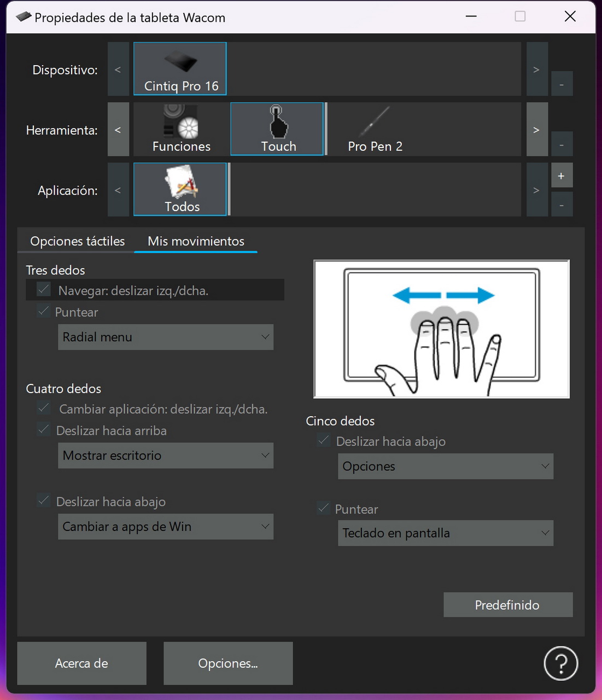The width and height of the screenshot is (602, 700).
Task: Click the Cuatro dedos section heading
Action: click(x=63, y=389)
